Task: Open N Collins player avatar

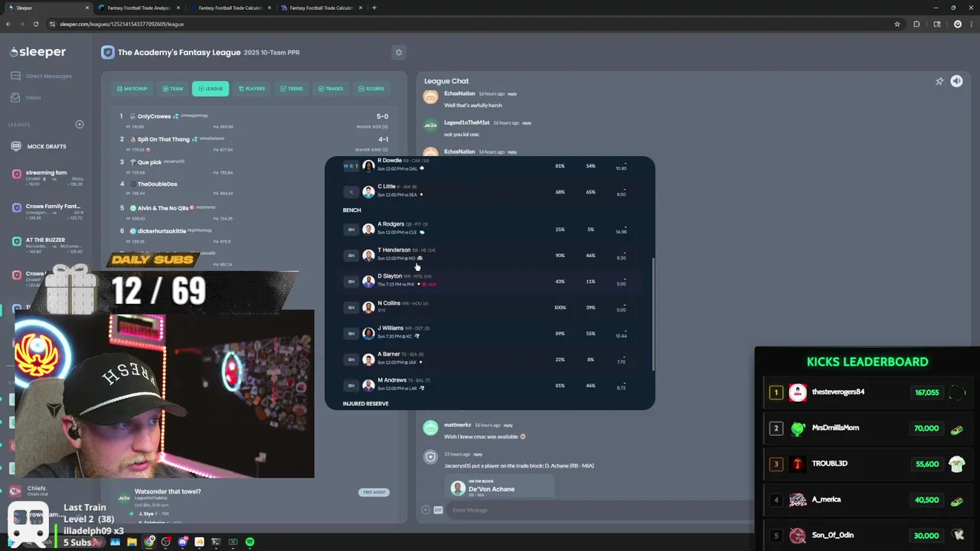Action: click(x=368, y=307)
